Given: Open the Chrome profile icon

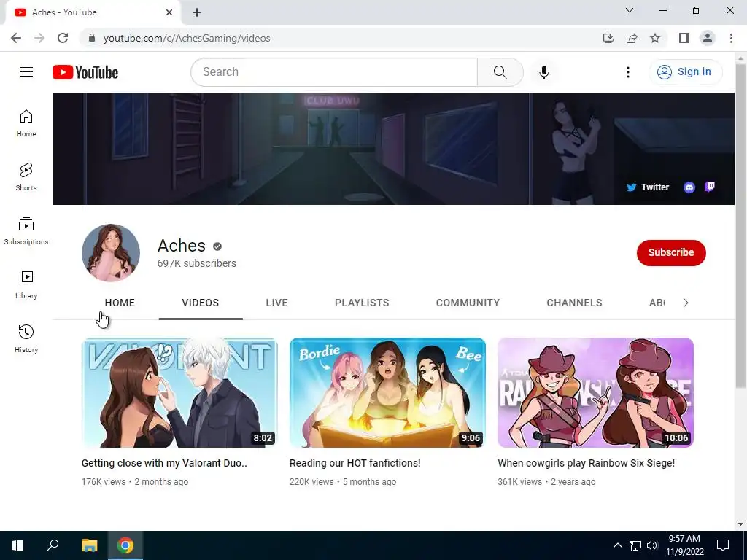Looking at the screenshot, I should [x=708, y=38].
